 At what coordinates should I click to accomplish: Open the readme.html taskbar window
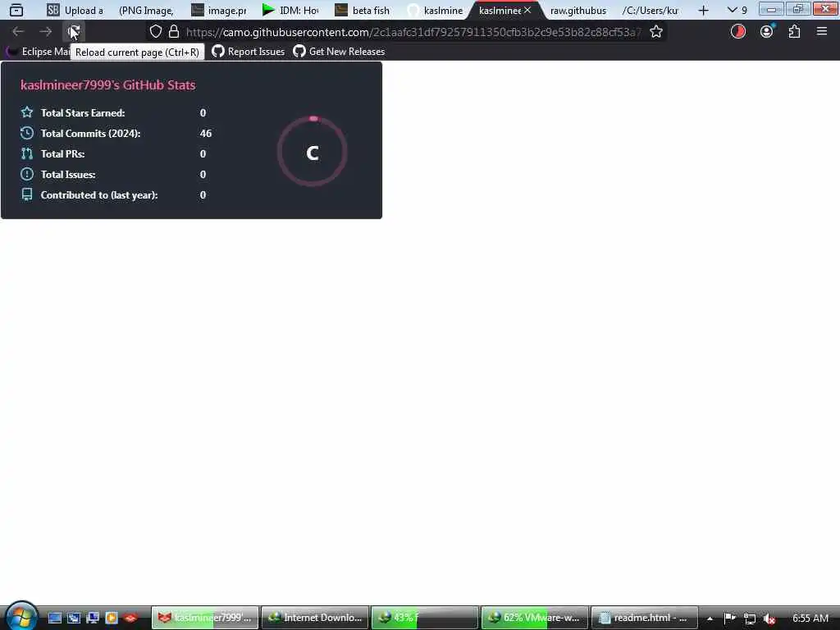(x=645, y=618)
